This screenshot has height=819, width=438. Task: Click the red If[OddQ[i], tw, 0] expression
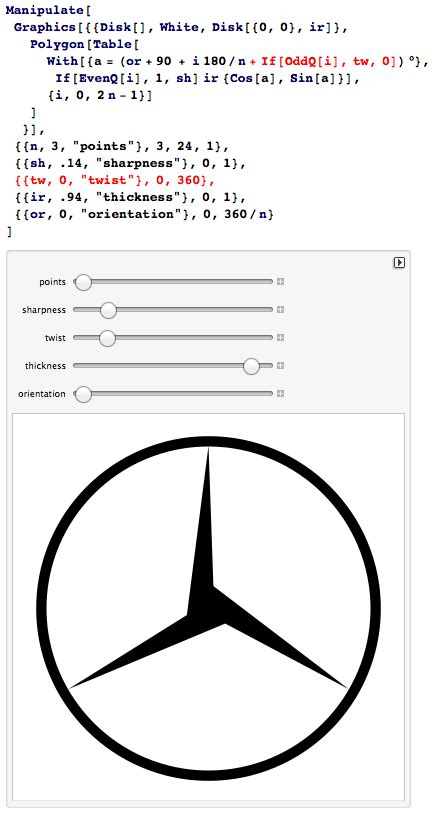click(328, 62)
